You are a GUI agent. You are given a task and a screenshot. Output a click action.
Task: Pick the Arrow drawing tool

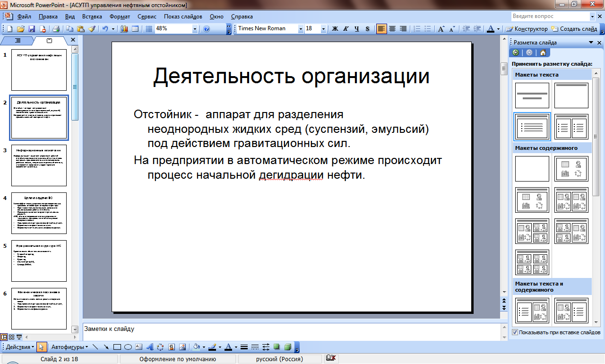[x=106, y=347]
